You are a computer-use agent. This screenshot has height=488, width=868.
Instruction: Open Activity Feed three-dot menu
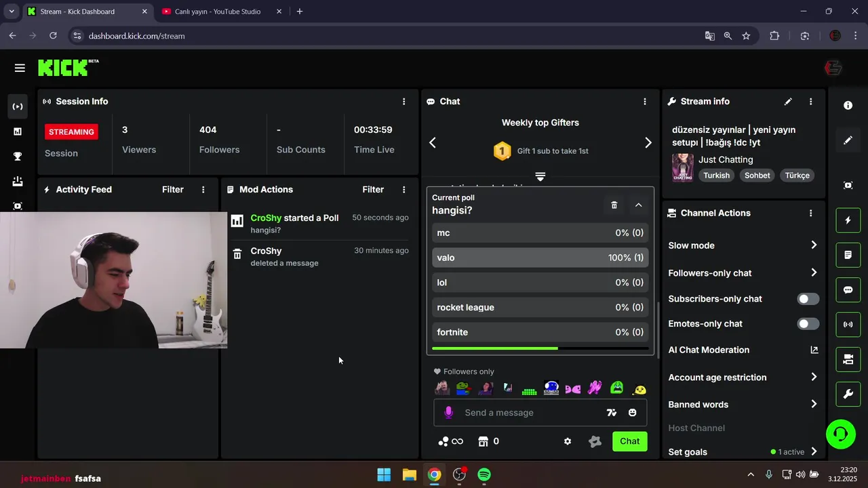[x=203, y=190]
